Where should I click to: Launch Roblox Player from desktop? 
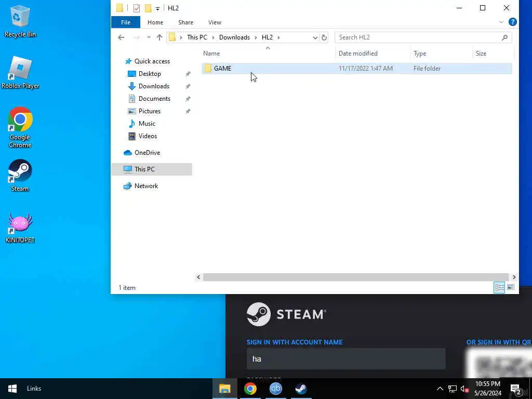tap(20, 73)
